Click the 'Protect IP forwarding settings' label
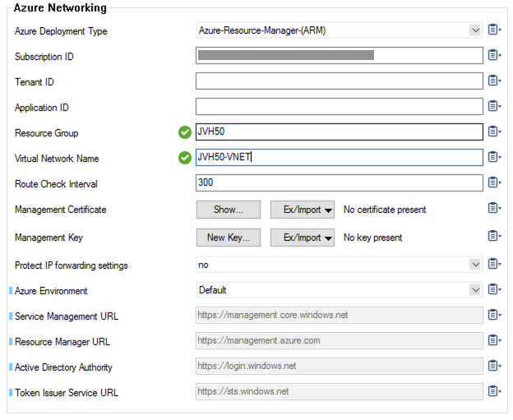Screen dimensions: 513x420 pos(72,265)
